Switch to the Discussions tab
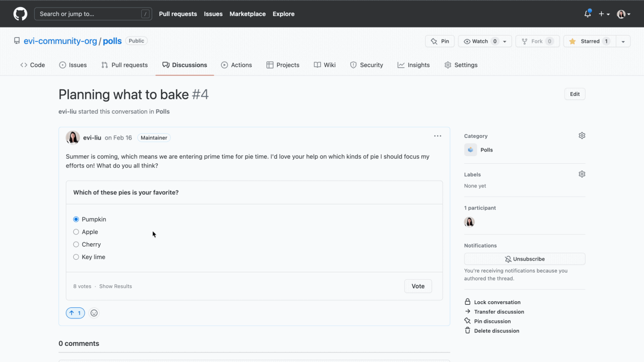Image resolution: width=644 pixels, height=362 pixels. (185, 65)
